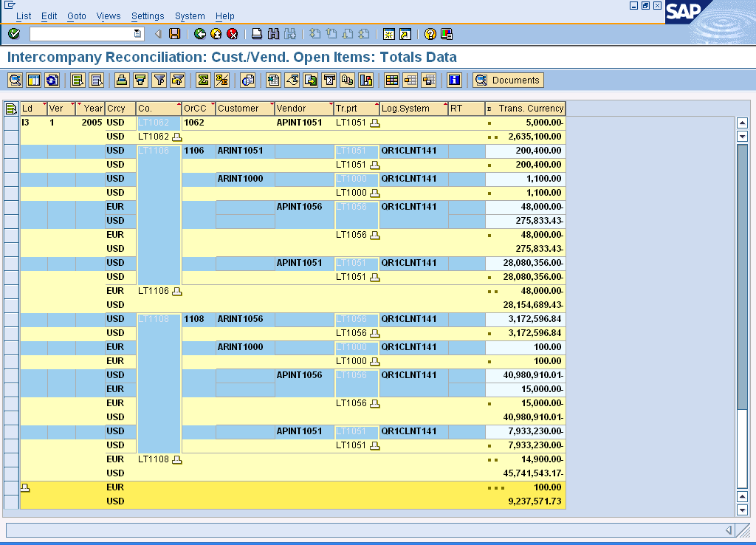The height and width of the screenshot is (545, 756).
Task: Collapse LT1051 subtotal with amount 5,000.00-
Action: pos(374,123)
